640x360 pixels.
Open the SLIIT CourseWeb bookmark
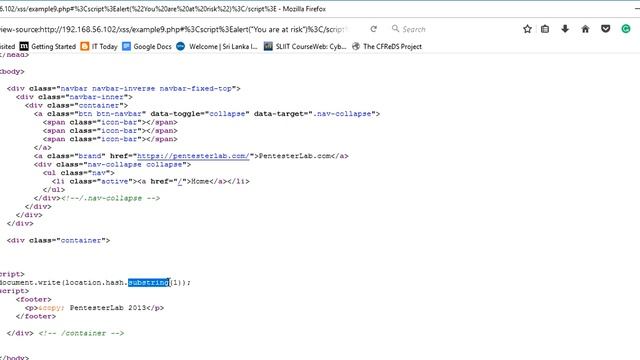click(x=305, y=47)
